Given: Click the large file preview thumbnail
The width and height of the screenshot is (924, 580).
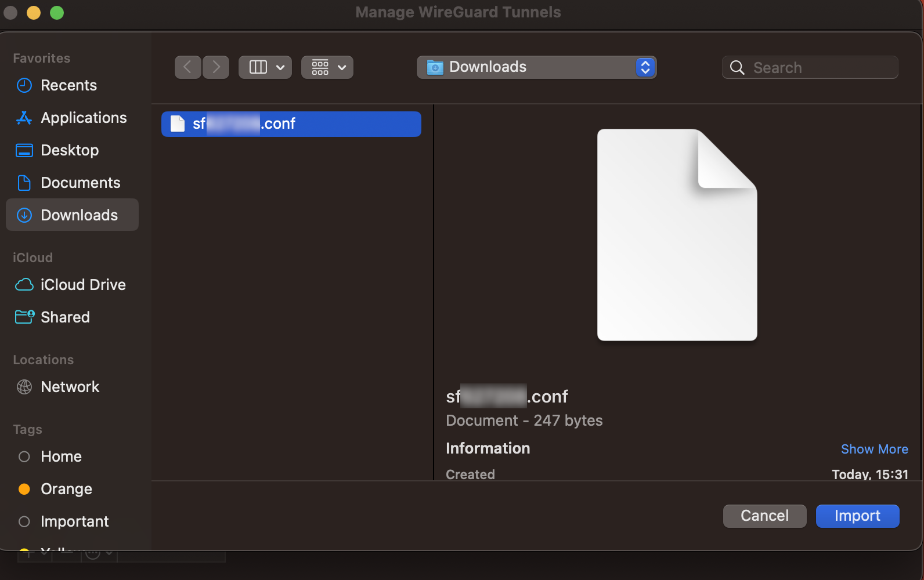Looking at the screenshot, I should point(677,235).
